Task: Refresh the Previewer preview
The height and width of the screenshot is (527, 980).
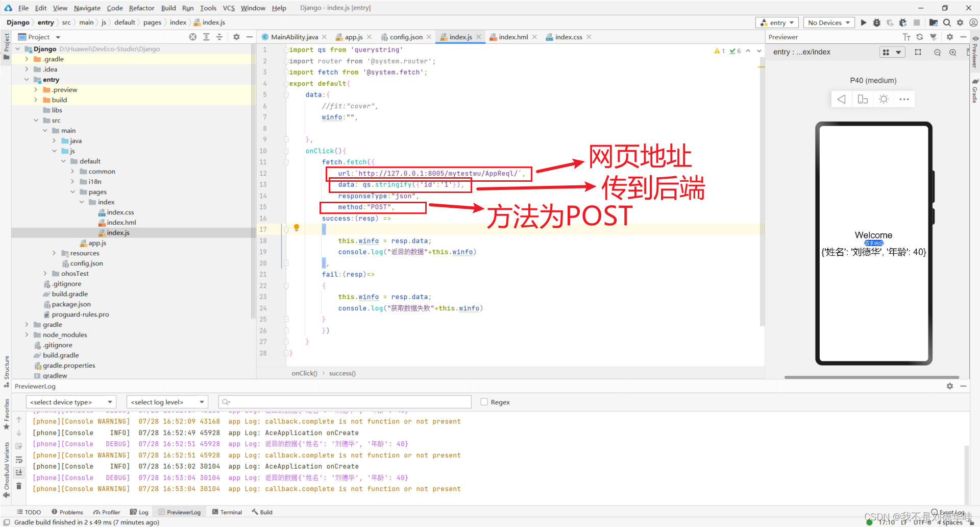Action: click(919, 37)
